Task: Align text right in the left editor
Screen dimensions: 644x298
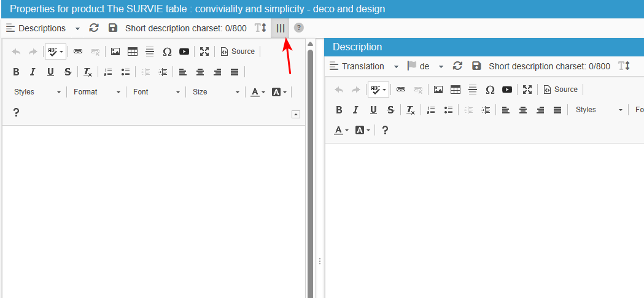Action: click(217, 72)
